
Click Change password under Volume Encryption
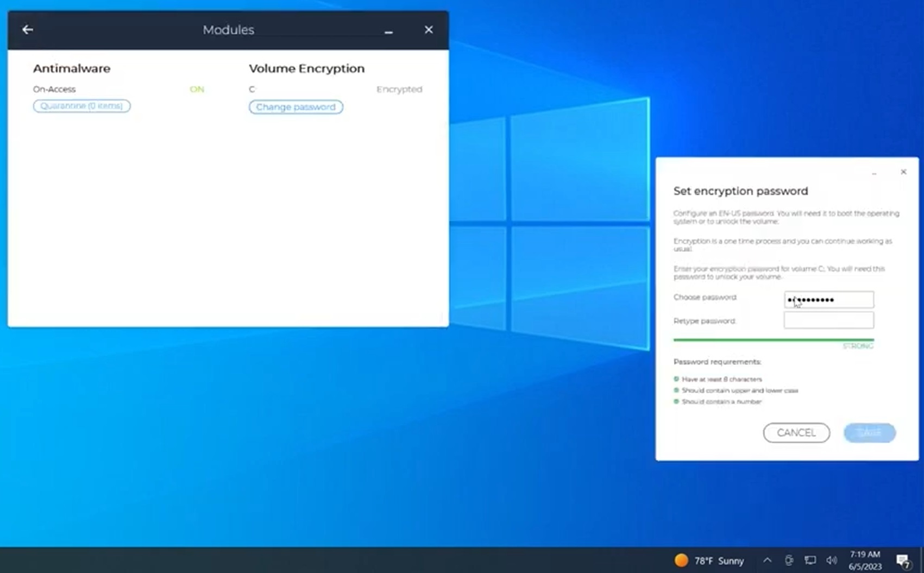[x=296, y=107]
